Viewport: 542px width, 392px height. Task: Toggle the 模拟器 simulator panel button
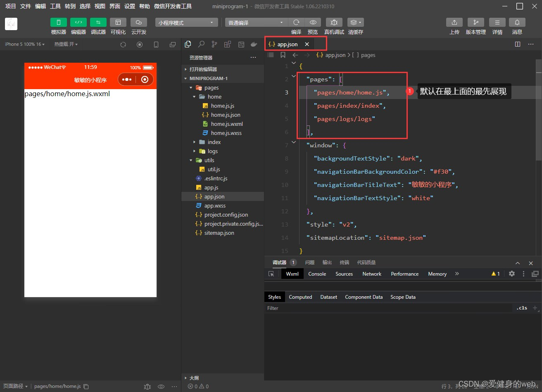[59, 22]
